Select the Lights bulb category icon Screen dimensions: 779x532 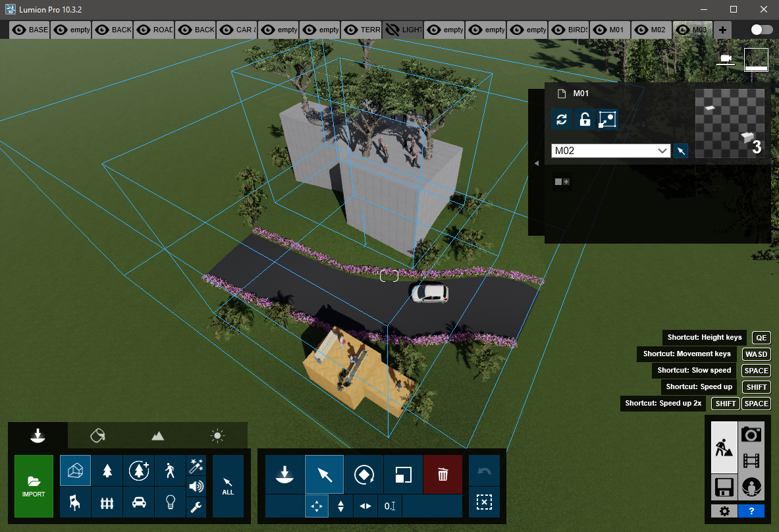coord(170,502)
